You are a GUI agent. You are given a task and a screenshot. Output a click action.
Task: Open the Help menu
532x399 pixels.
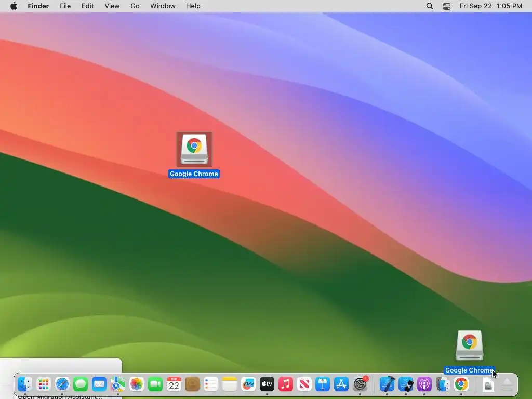point(193,6)
